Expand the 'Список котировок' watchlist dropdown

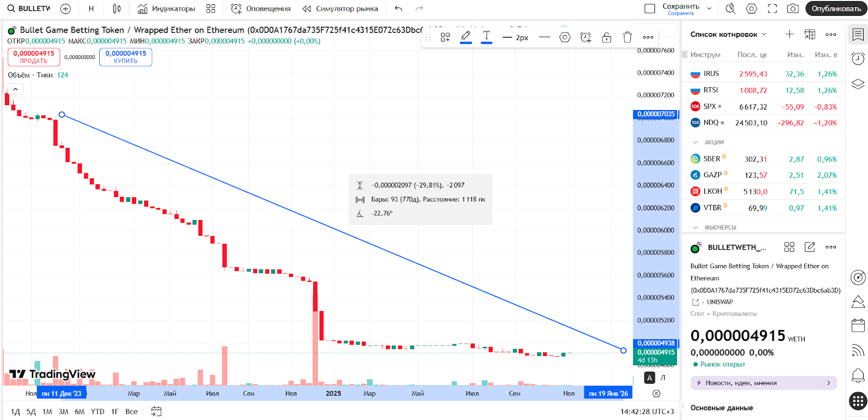point(728,34)
